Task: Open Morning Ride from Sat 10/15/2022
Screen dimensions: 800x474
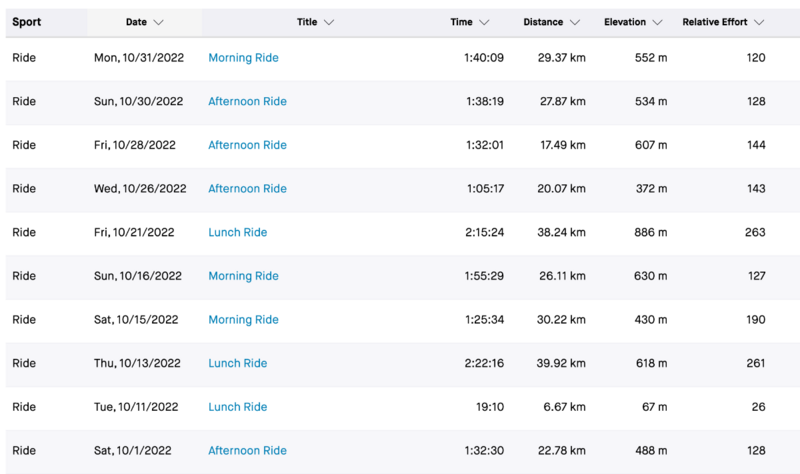Action: click(243, 320)
